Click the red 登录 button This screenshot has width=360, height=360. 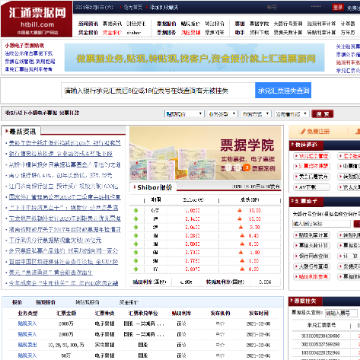pyautogui.click(x=338, y=7)
